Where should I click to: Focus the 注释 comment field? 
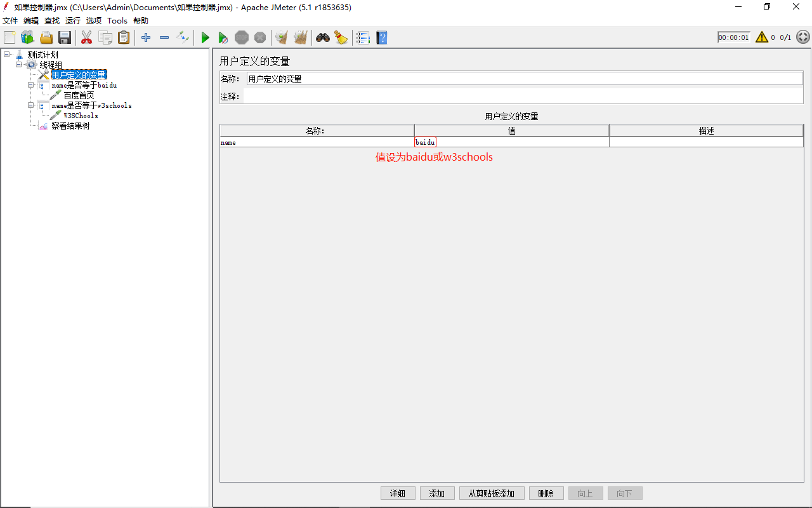point(523,97)
